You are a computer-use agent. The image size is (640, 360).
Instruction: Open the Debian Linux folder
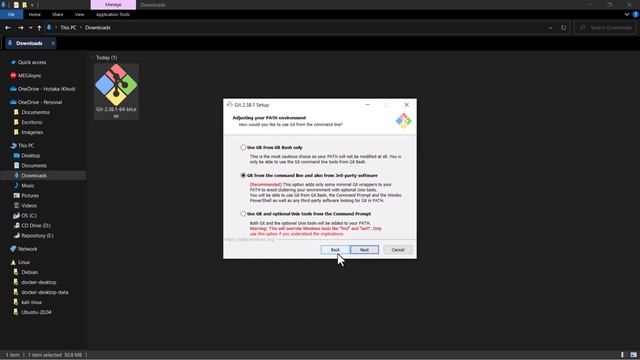tap(29, 272)
